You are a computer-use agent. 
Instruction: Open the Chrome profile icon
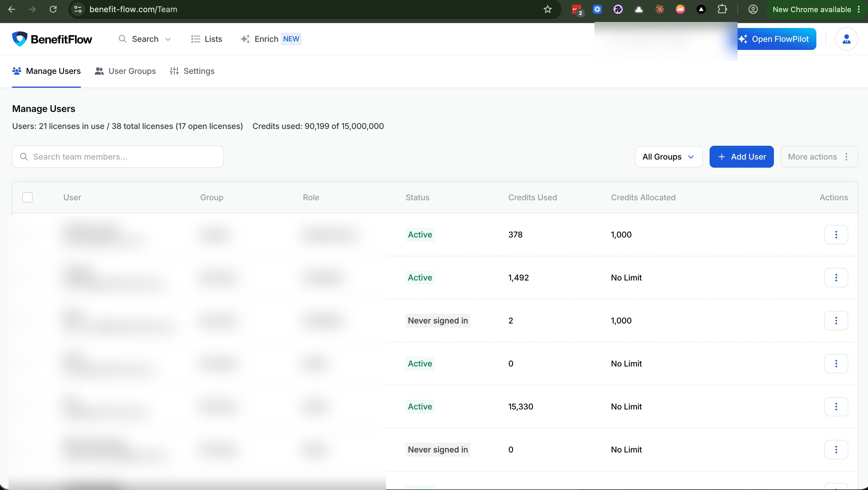click(753, 10)
